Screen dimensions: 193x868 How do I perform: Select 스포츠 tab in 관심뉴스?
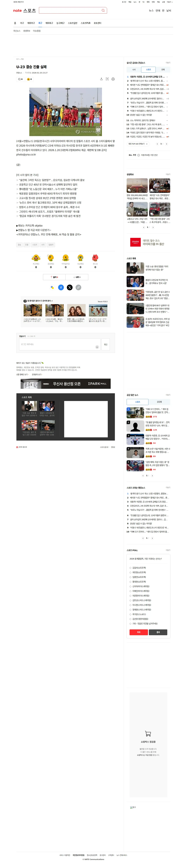pyautogui.click(x=149, y=70)
